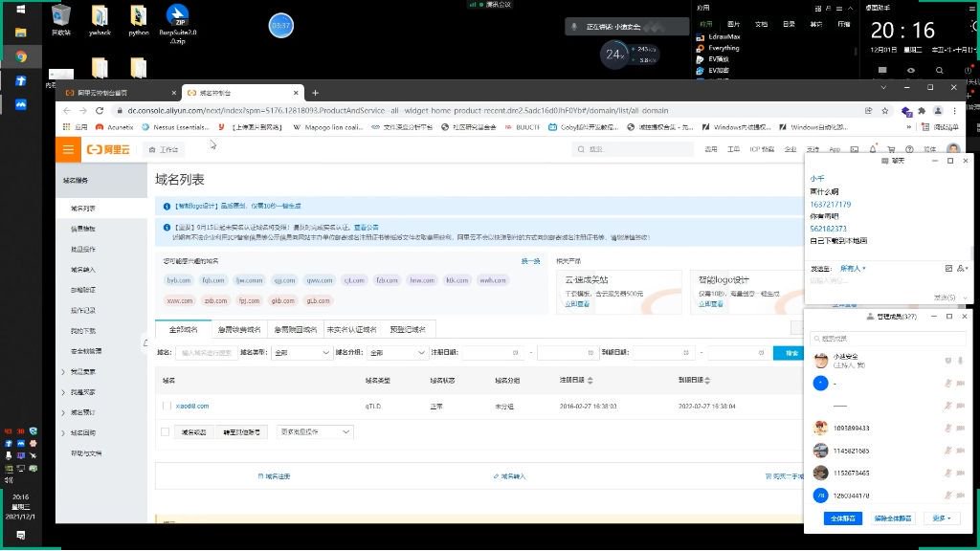980x551 pixels.
Task: Click the microphone icon beside member 1093899433
Action: tap(947, 428)
